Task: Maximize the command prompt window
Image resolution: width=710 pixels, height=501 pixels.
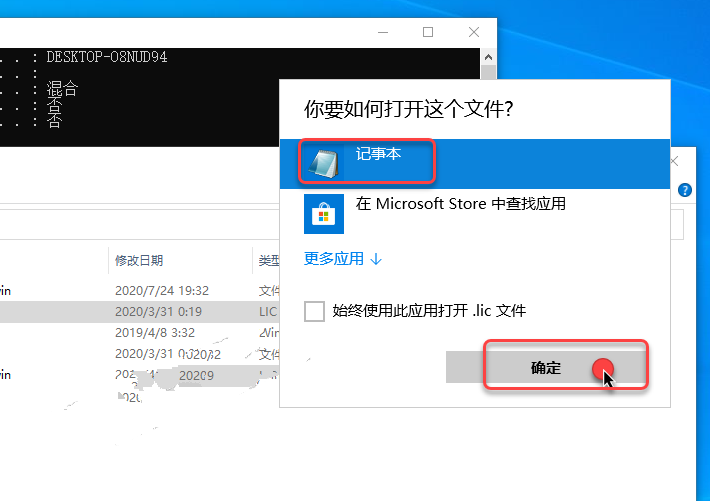Action: pos(428,32)
